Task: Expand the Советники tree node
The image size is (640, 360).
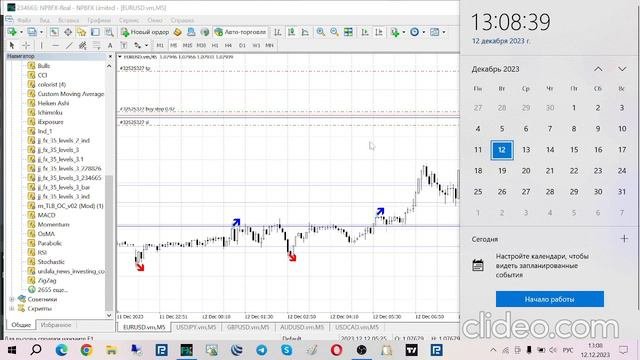Action: [11, 299]
